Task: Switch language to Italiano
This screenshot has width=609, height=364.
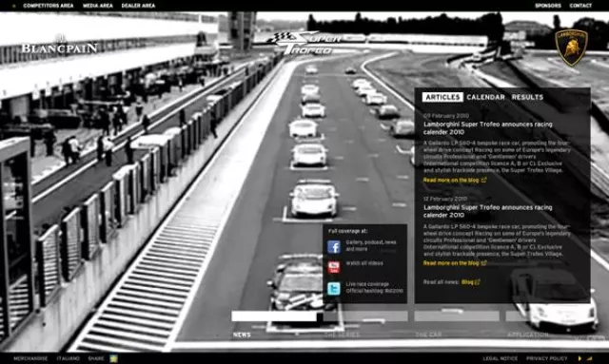Action: [x=68, y=358]
